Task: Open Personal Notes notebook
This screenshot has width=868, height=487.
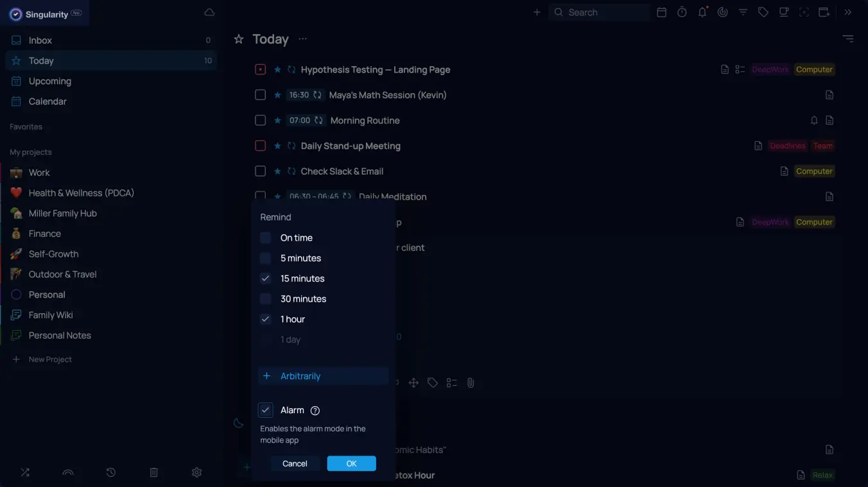Action: click(111, 336)
